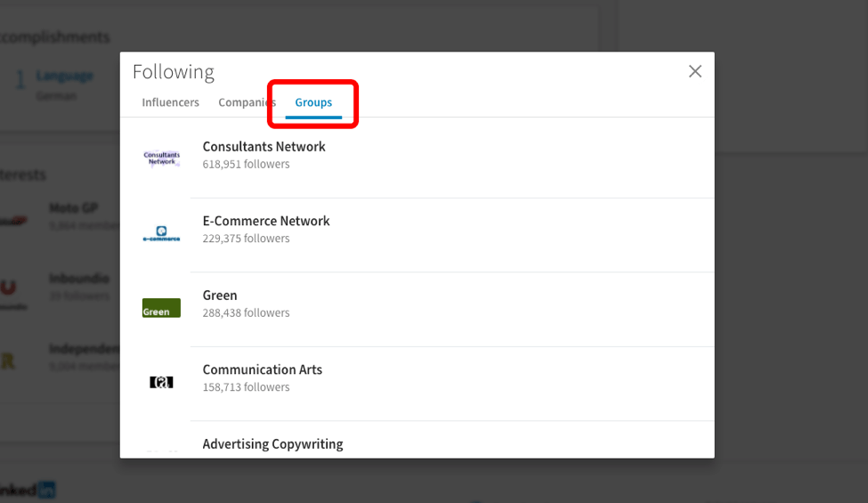Switch to the Influencers tab
This screenshot has height=503, width=868.
click(x=170, y=102)
